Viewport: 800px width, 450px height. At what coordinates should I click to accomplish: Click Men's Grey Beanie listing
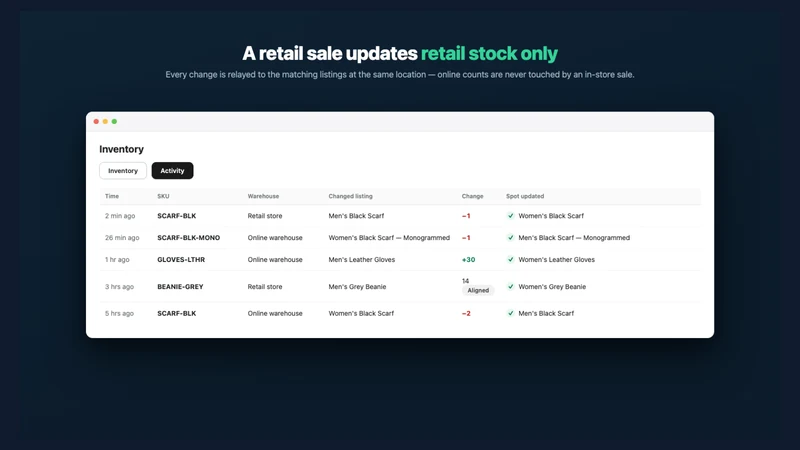click(x=357, y=287)
